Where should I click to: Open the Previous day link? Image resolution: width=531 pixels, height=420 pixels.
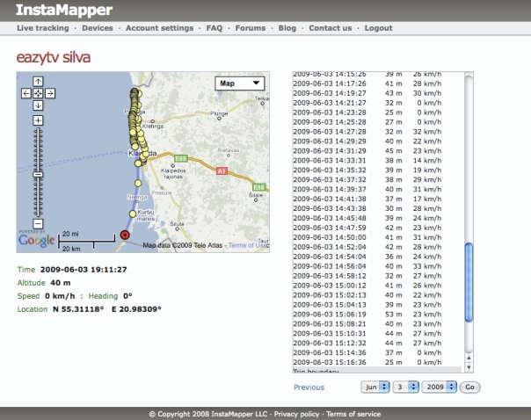309,387
